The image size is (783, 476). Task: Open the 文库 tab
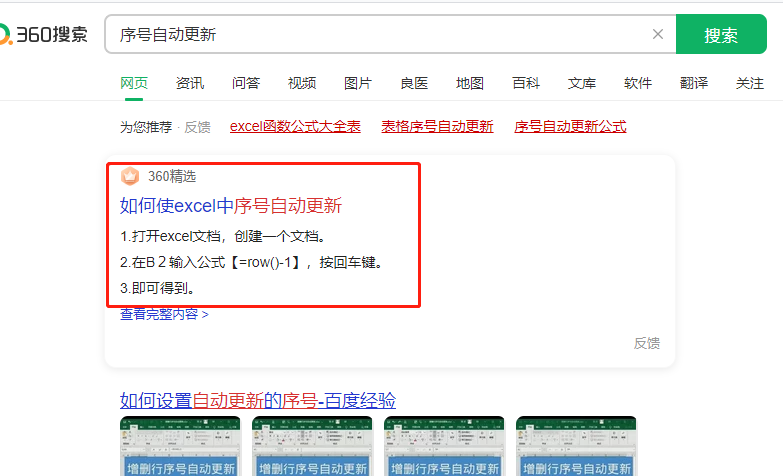582,83
